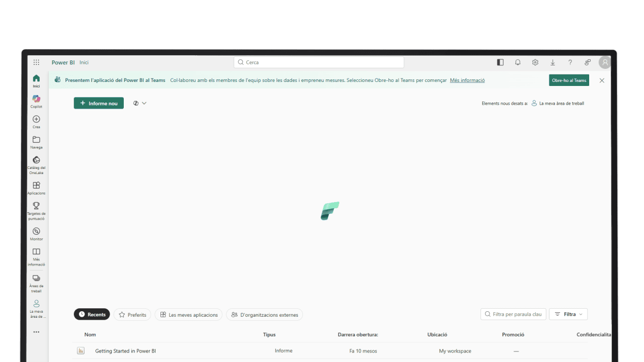The height and width of the screenshot is (362, 644).
Task: Go to Aplicacions in the sidebar
Action: (x=36, y=188)
